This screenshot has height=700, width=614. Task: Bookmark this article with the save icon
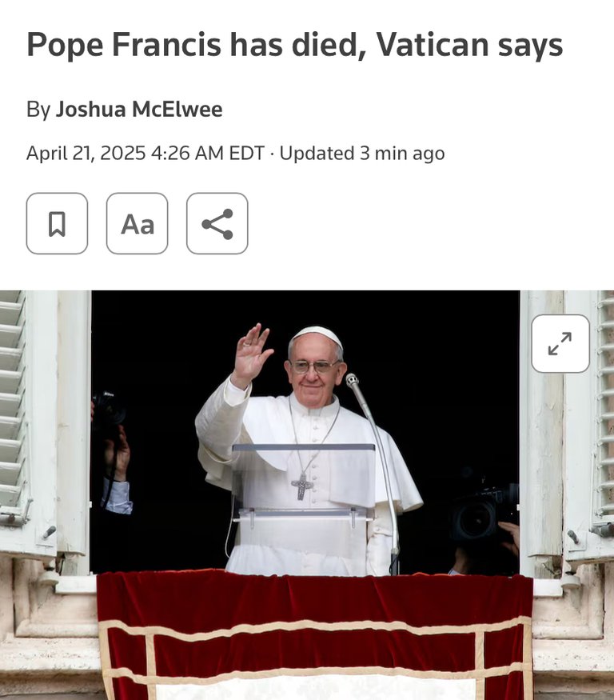click(x=57, y=224)
